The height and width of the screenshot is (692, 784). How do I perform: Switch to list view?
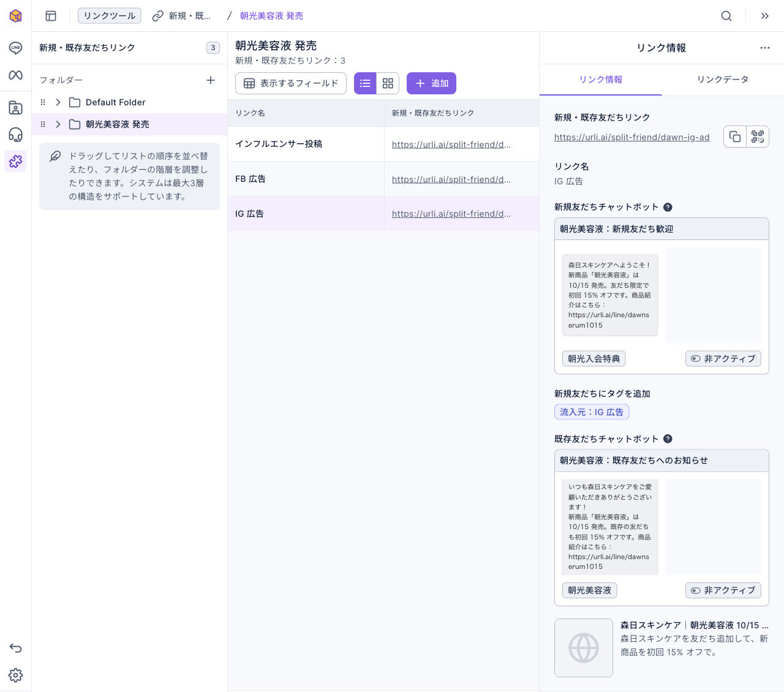click(365, 83)
